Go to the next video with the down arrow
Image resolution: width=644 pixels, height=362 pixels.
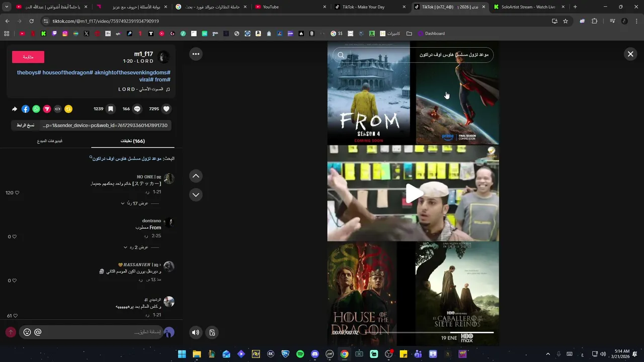coord(196,195)
